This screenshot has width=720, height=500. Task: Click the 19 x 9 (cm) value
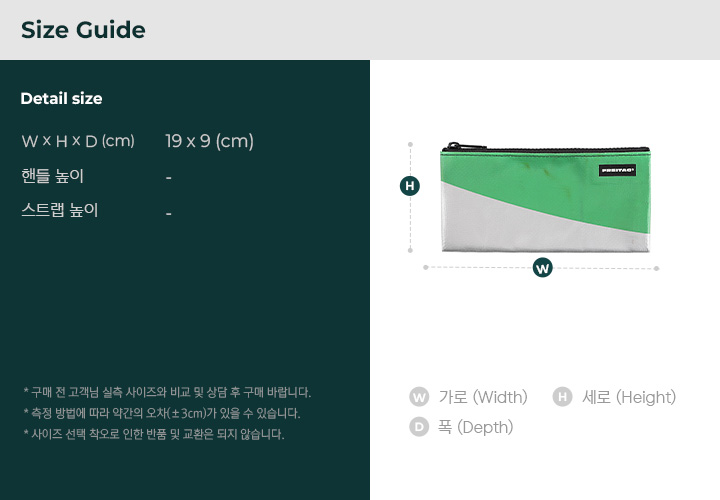(209, 141)
